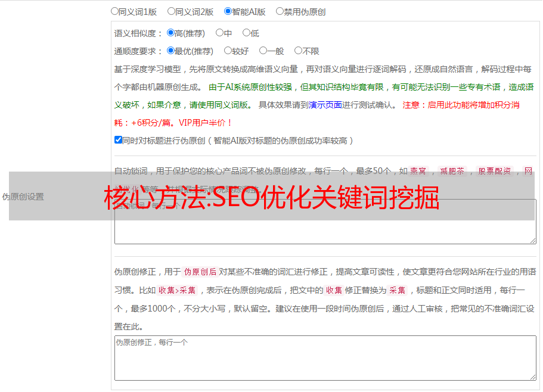543x392 pixels.
Task: Choose the 智能AI版 radio option
Action: point(228,11)
